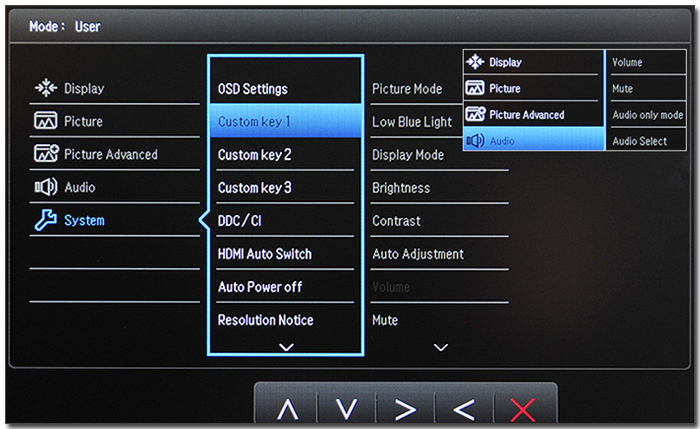700x429 pixels.
Task: Expand more options below Mute chevron
Action: (441, 347)
